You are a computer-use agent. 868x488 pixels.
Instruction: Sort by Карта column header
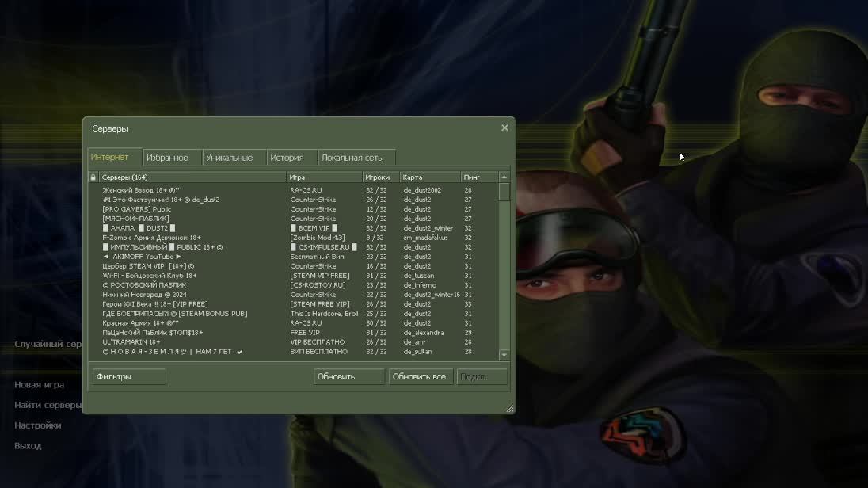click(x=430, y=177)
